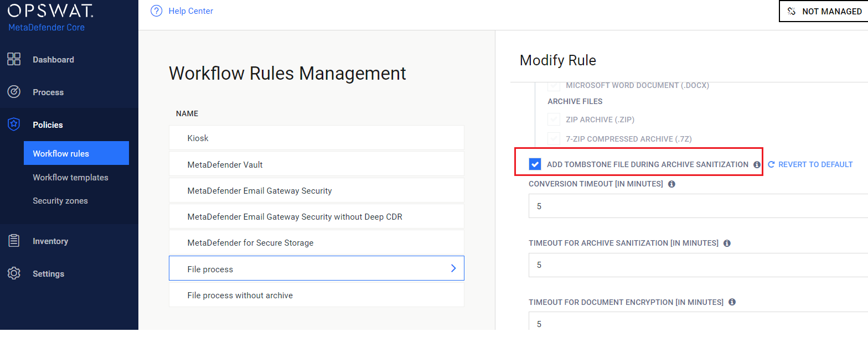868x337 pixels.
Task: Uncheck Add Tombstone File During Archive Sanitization
Action: 535,164
